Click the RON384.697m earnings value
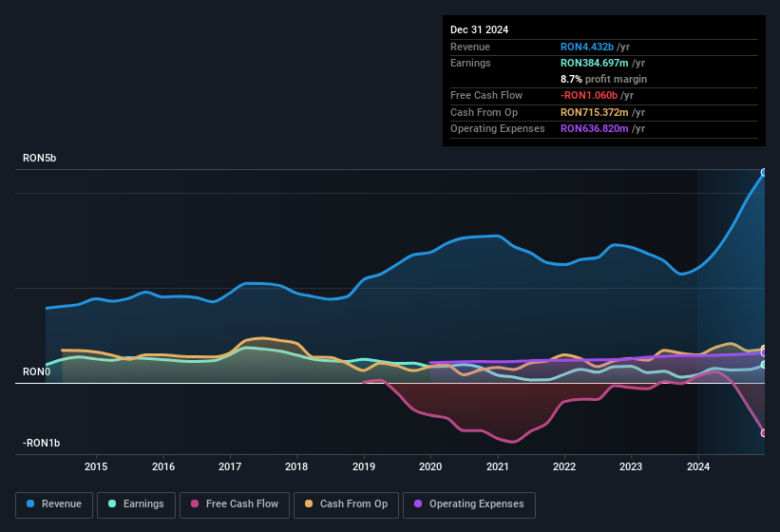The width and height of the screenshot is (780, 532). [595, 63]
